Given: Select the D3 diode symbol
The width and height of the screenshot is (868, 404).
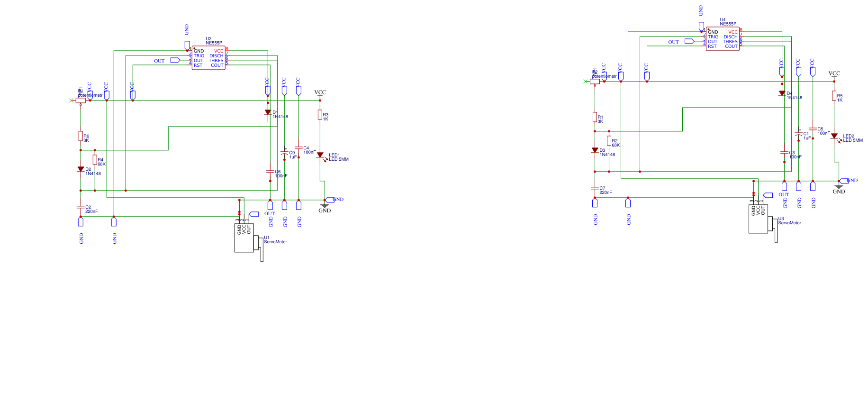Looking at the screenshot, I should (x=595, y=150).
